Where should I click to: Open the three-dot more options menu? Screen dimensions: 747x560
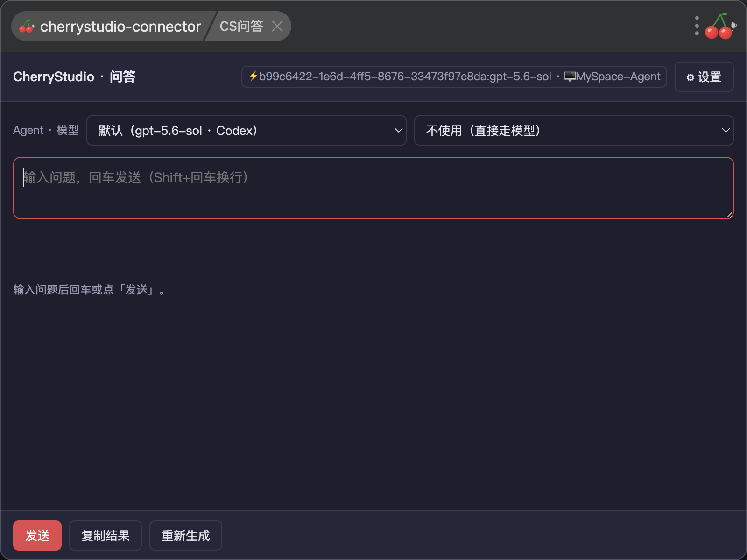(697, 26)
